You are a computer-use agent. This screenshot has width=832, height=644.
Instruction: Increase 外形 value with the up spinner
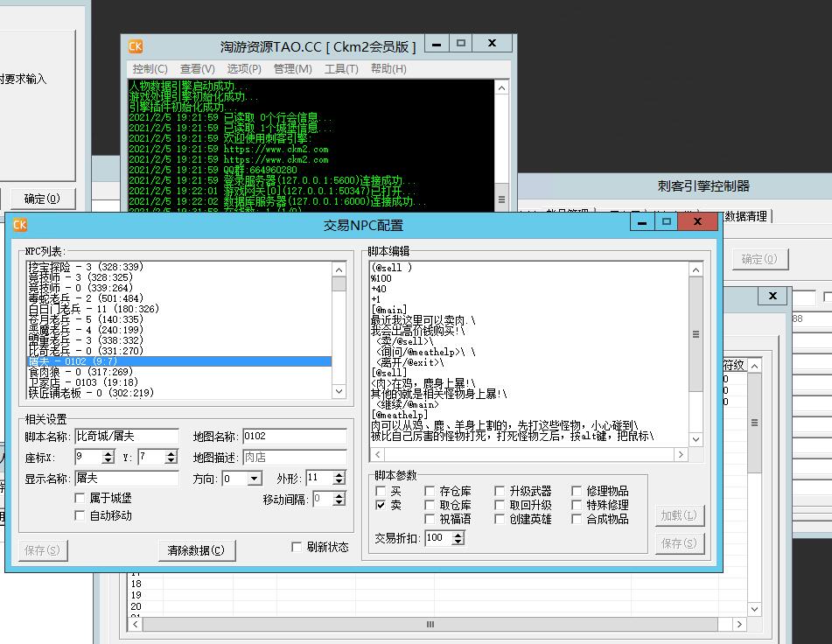click(x=338, y=474)
